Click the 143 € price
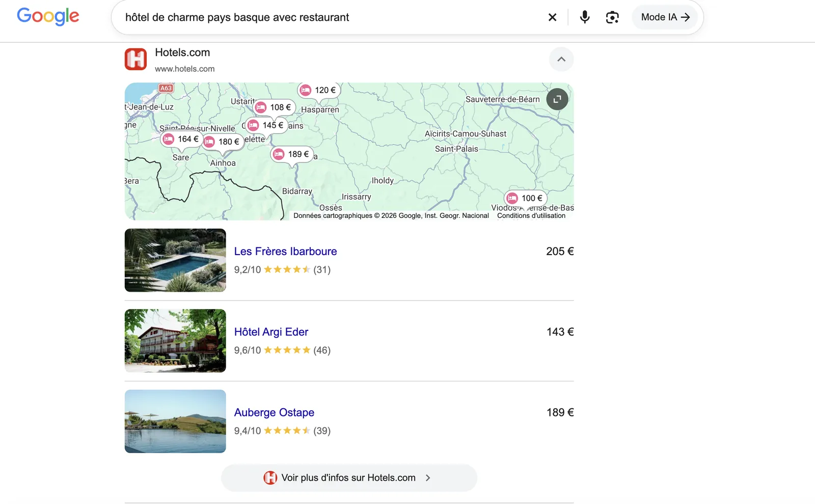This screenshot has width=815, height=504. [560, 332]
